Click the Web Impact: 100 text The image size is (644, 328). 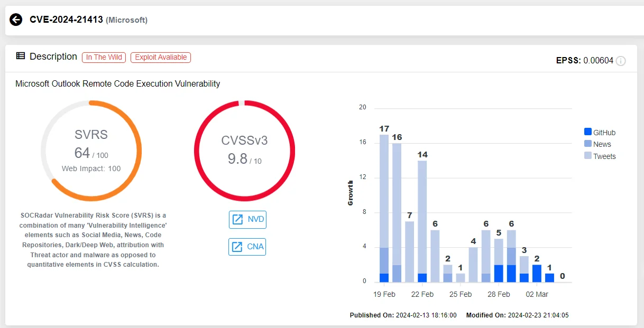(x=91, y=168)
